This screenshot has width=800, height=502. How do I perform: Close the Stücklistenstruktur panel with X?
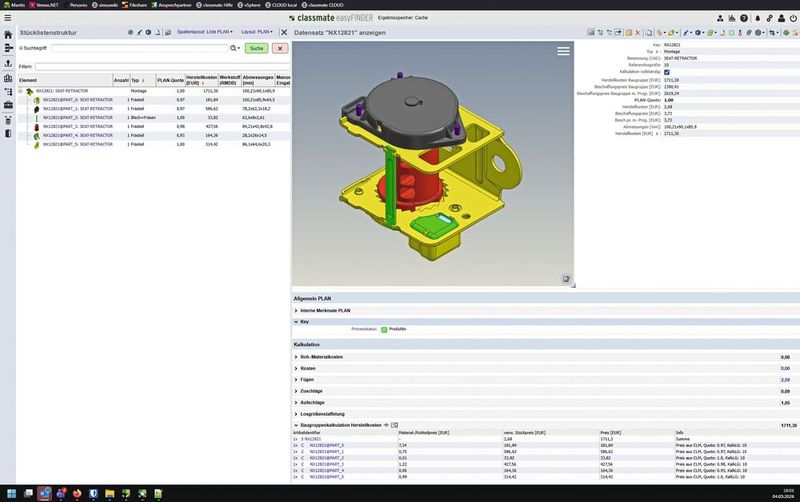coord(284,32)
